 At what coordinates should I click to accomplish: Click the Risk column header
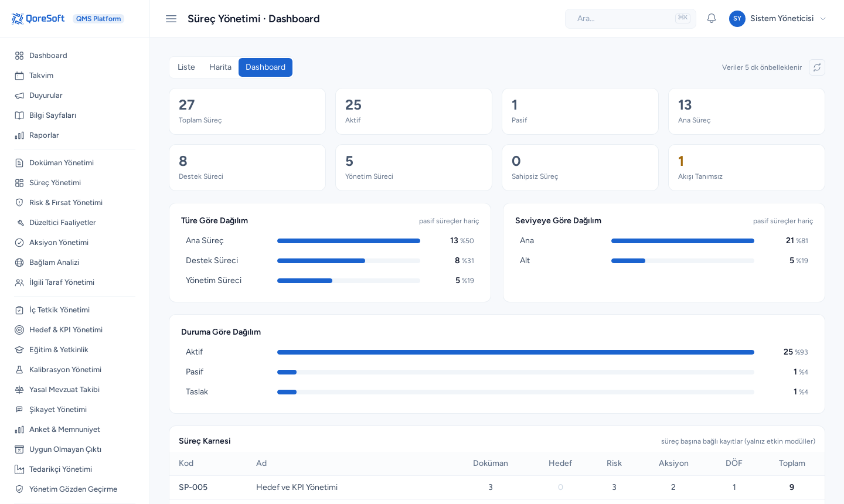click(614, 464)
